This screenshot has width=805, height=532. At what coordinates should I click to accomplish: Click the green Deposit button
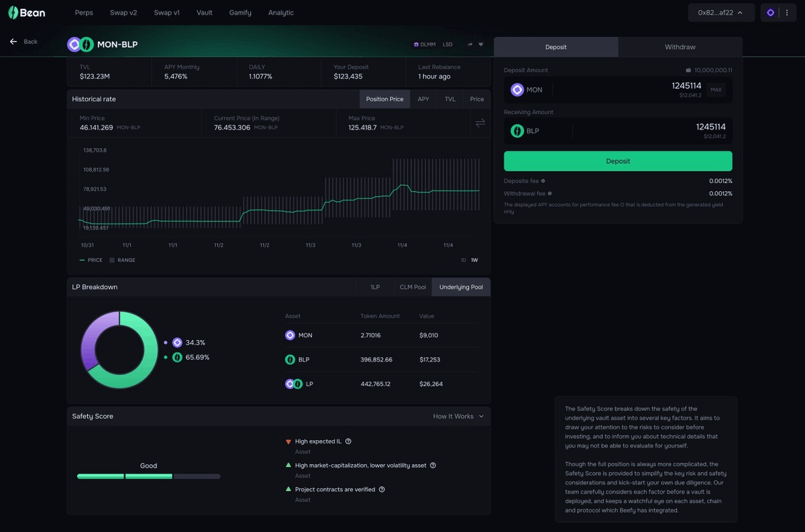tap(618, 161)
